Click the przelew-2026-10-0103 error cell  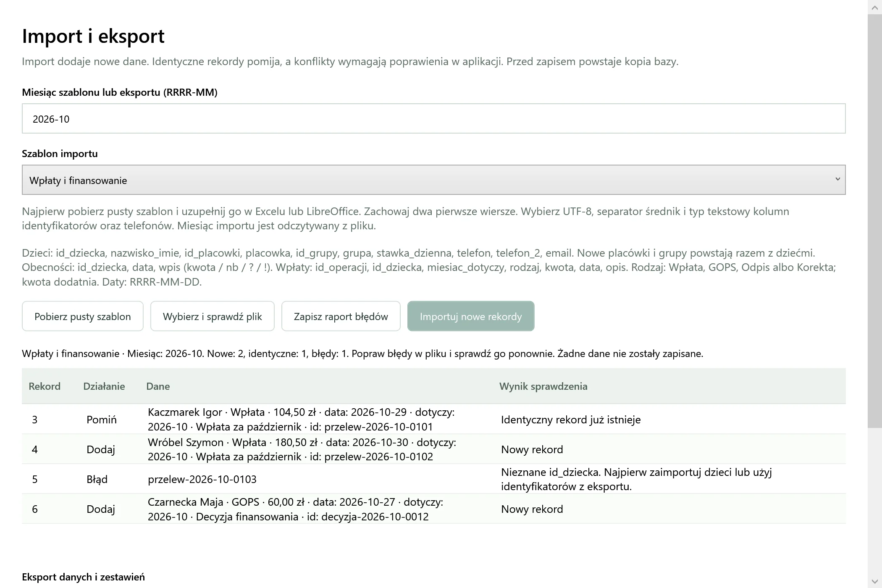[202, 479]
